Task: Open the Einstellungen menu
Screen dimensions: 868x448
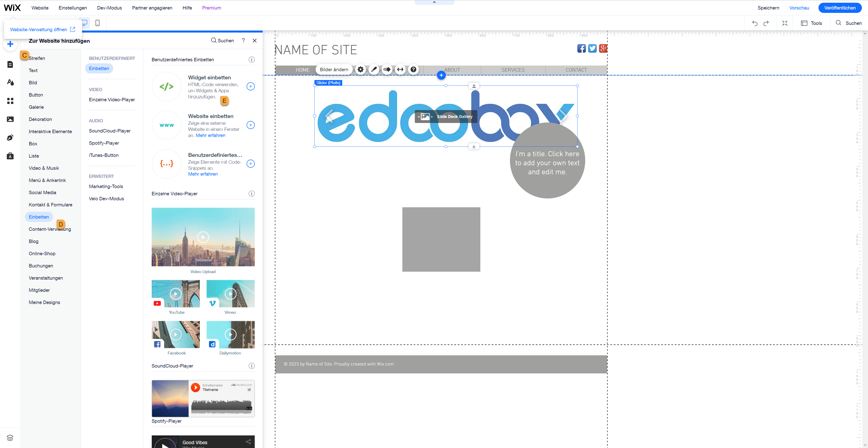Action: tap(72, 8)
